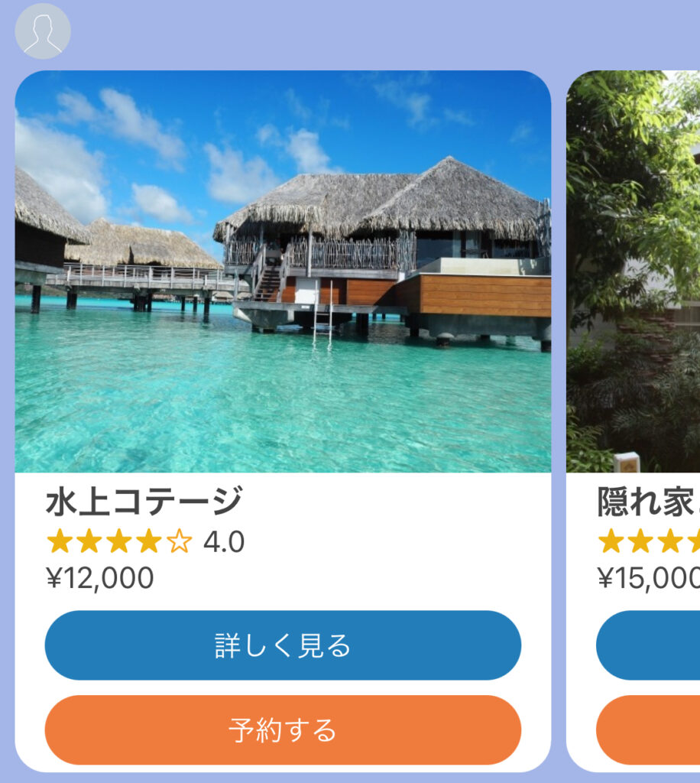Image resolution: width=700 pixels, height=783 pixels.
Task: Click the third gold rating star
Action: coord(119,541)
